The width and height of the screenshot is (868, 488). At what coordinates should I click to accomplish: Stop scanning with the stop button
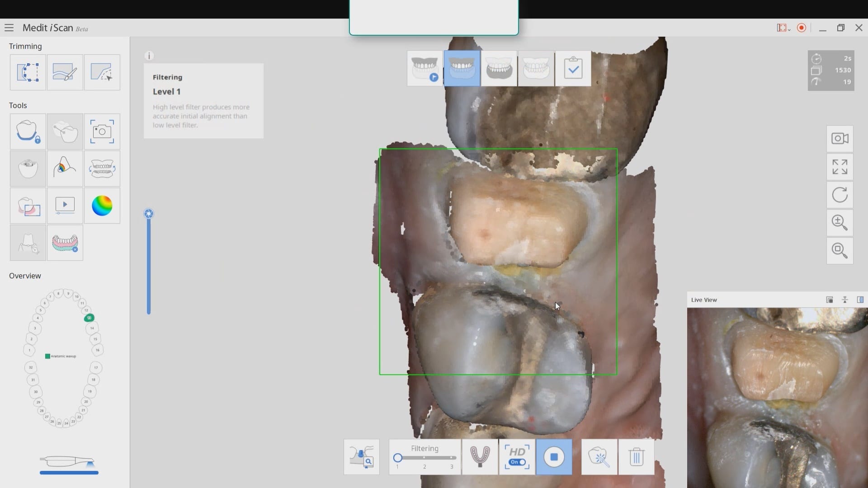(554, 457)
